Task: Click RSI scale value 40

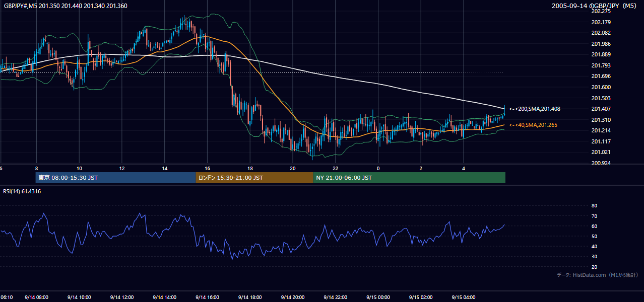Action: click(x=594, y=246)
